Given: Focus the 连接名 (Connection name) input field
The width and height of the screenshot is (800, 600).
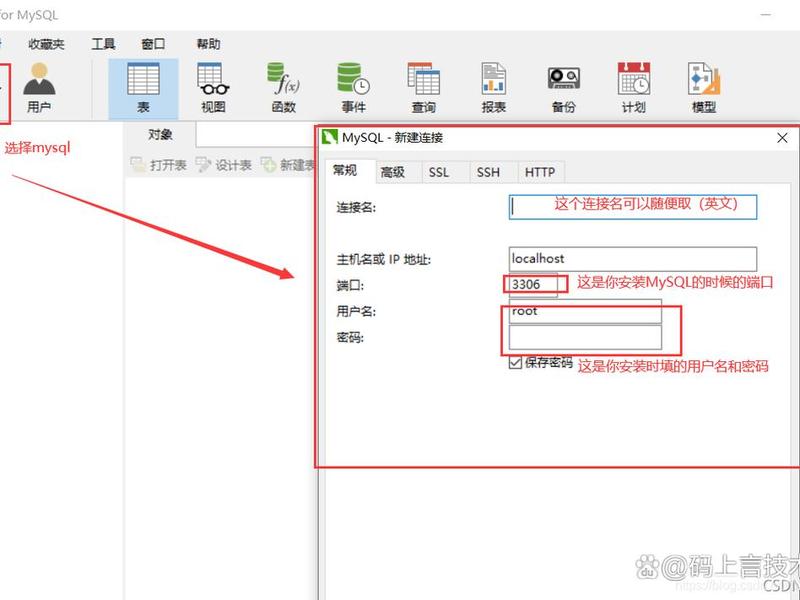Looking at the screenshot, I should coord(633,207).
